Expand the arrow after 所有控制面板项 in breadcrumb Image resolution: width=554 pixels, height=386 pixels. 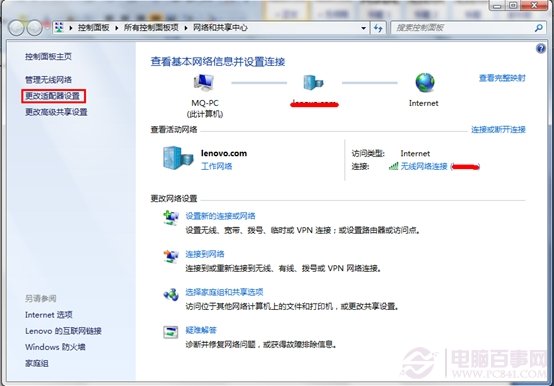186,28
